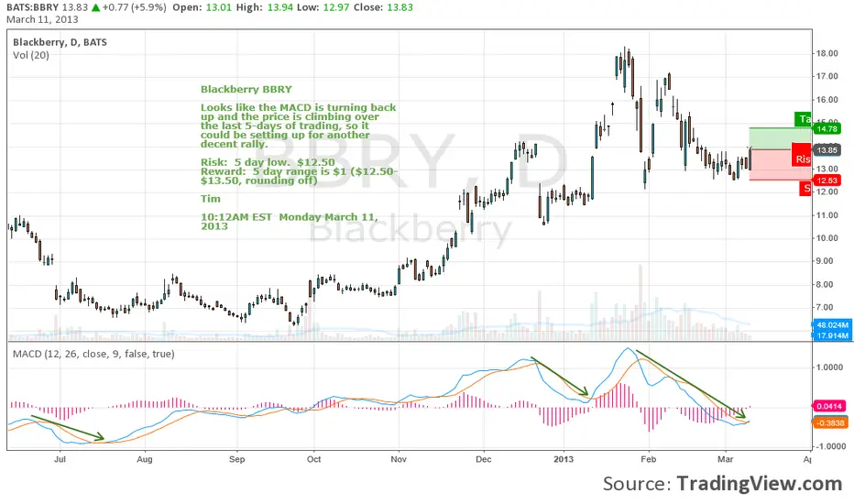854x504 pixels.
Task: Select the green target zone of the position
Action: point(780,138)
